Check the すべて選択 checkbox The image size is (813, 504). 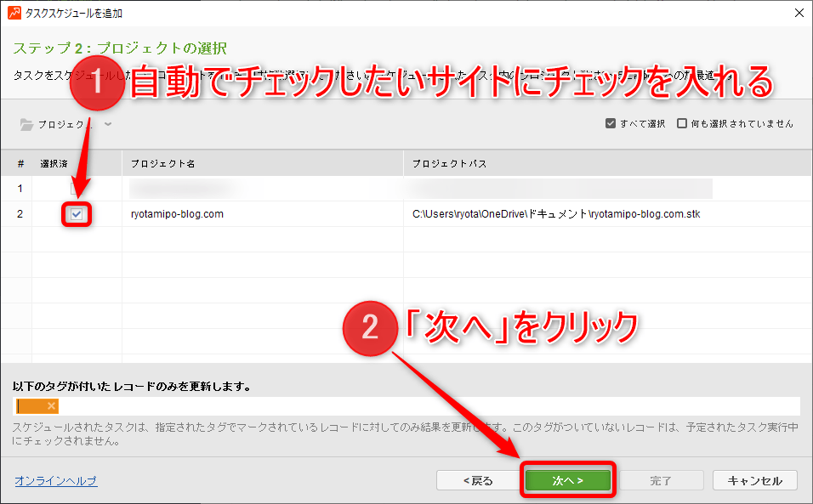[x=611, y=123]
